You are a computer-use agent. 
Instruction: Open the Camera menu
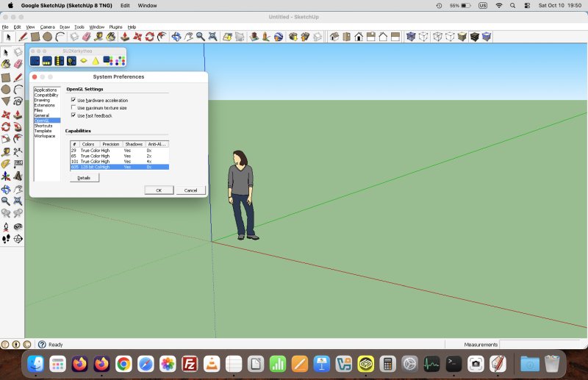point(47,27)
